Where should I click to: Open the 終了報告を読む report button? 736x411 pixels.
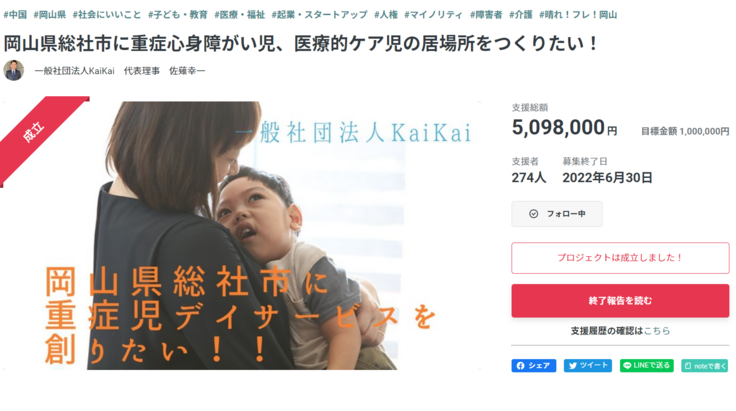[x=620, y=301]
